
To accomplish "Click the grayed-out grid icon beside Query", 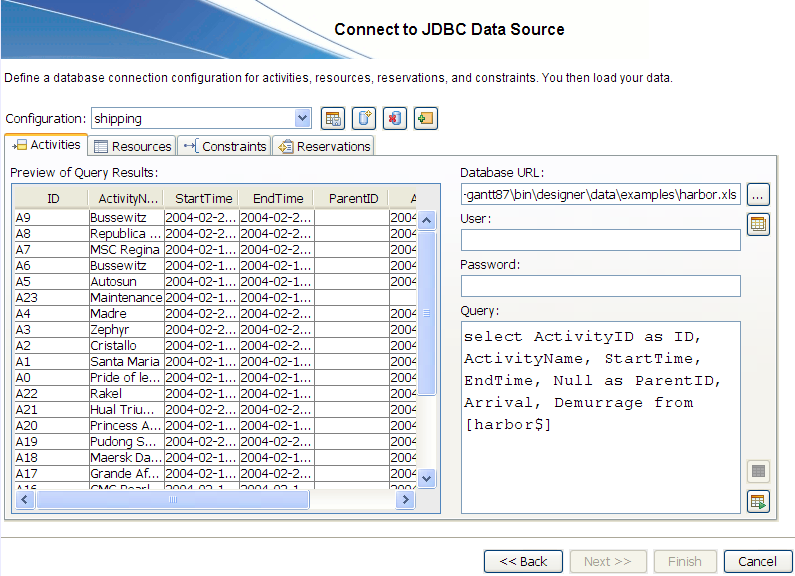I will point(758,471).
